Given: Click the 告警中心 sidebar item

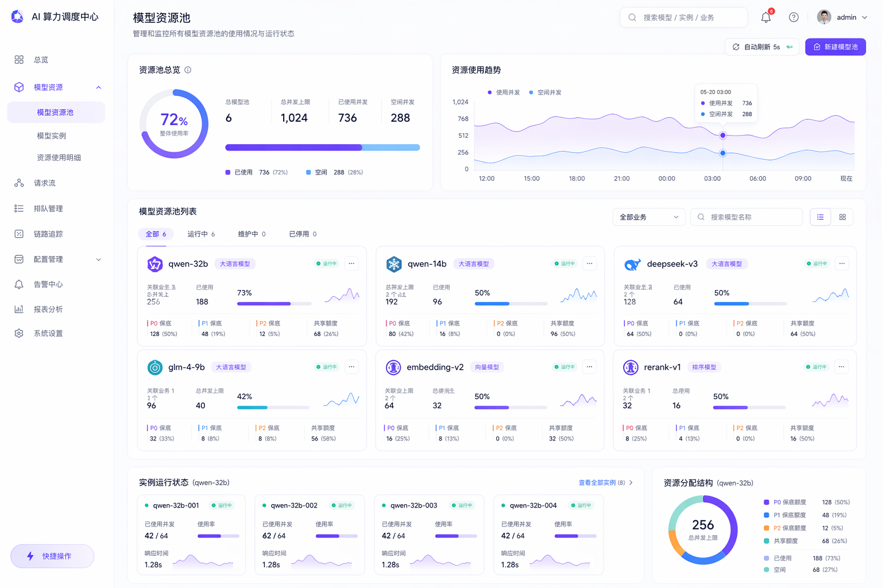Looking at the screenshot, I should click(x=48, y=285).
